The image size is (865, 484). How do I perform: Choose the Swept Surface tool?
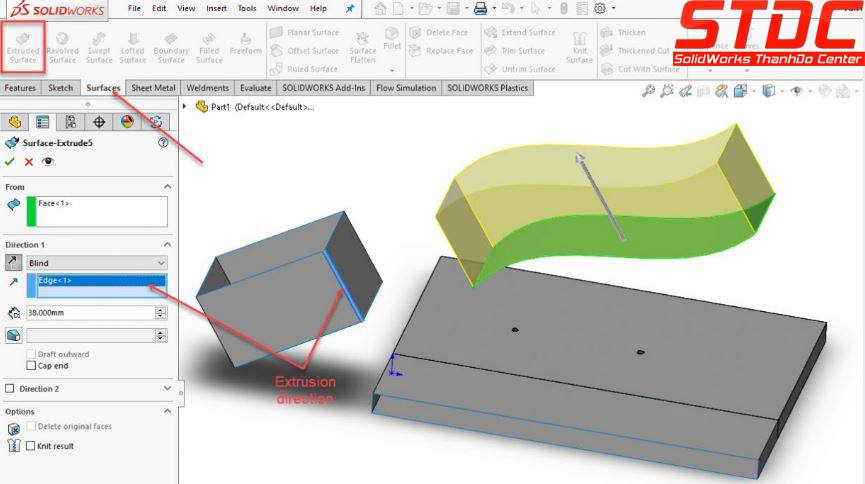coord(99,47)
